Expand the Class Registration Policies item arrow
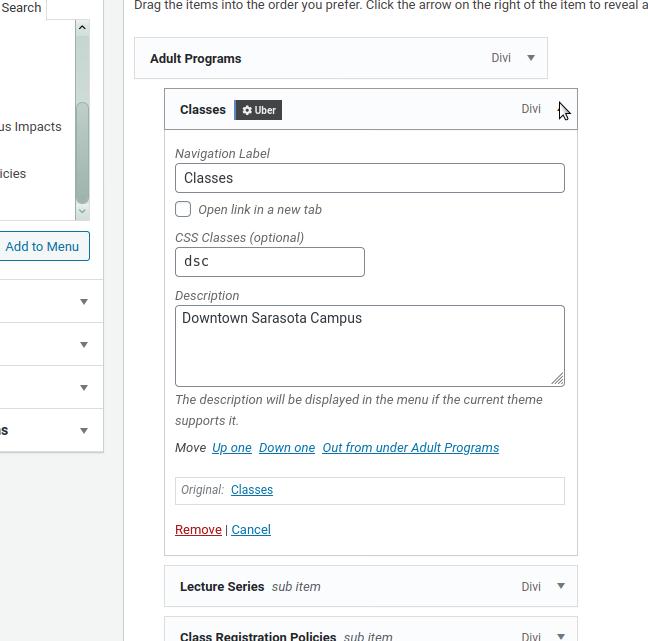Screen dimensions: 648x641 coord(561,636)
